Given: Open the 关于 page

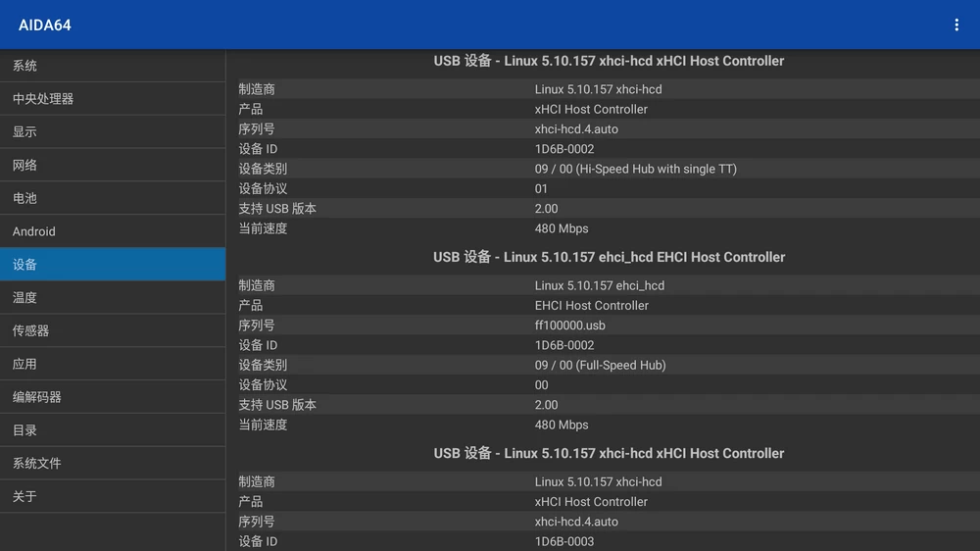Looking at the screenshot, I should click(x=113, y=496).
